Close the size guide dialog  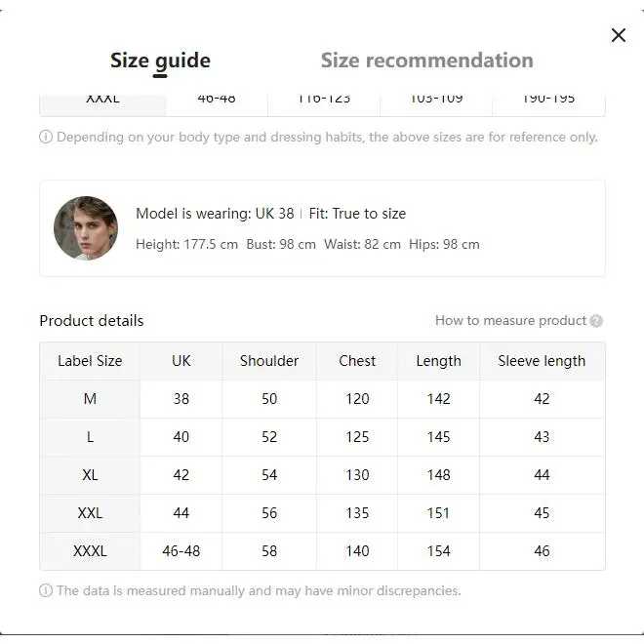point(618,35)
